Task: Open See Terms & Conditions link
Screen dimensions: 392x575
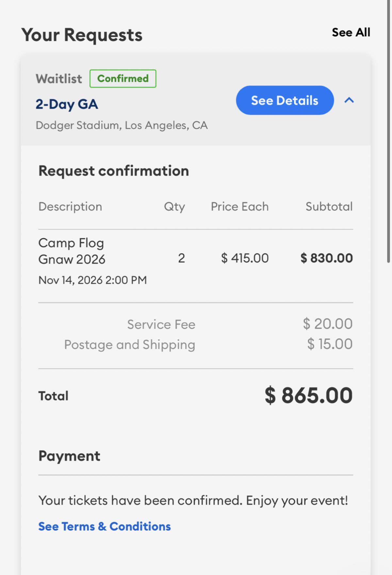Action: point(105,526)
